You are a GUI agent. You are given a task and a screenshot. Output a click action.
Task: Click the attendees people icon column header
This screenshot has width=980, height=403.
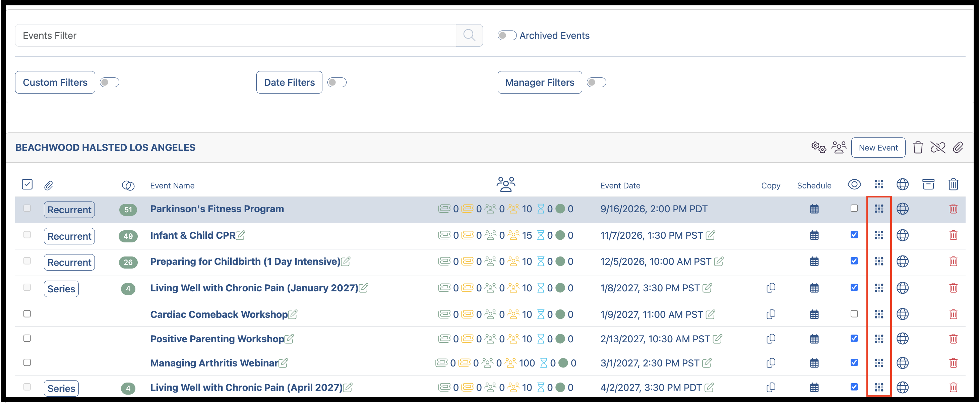point(506,184)
